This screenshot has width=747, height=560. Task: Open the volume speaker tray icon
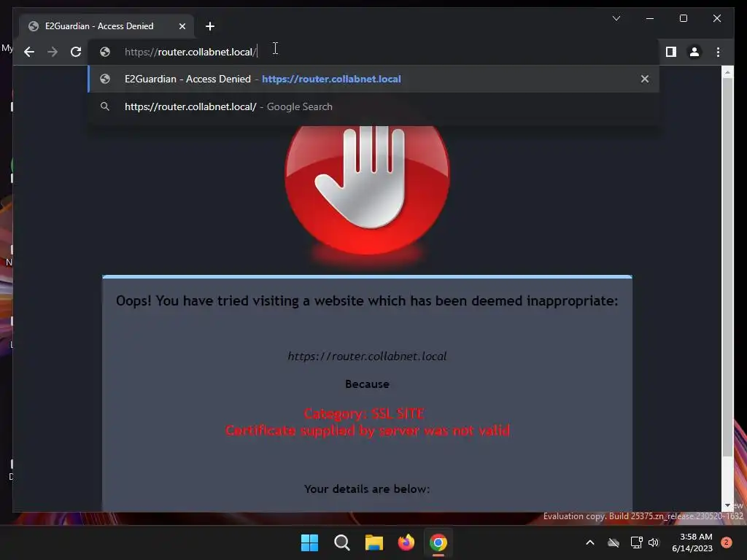[x=654, y=542]
